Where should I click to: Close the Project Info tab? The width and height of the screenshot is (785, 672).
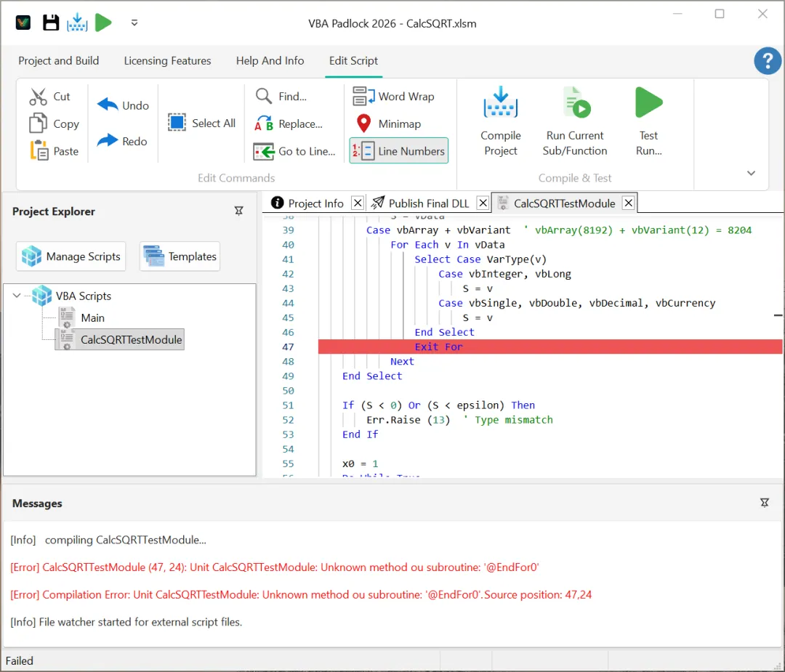(x=358, y=203)
